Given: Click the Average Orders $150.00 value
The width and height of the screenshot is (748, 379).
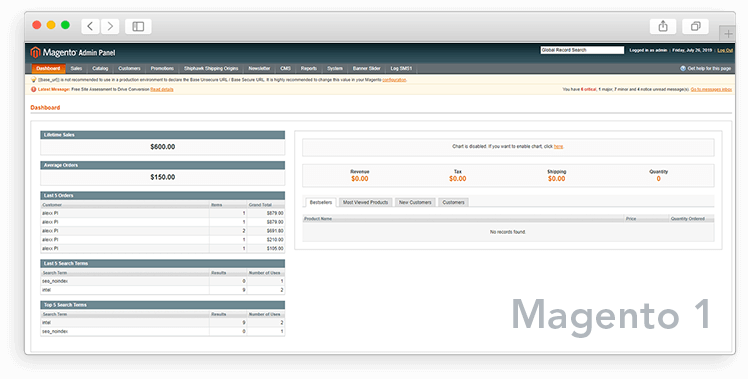Looking at the screenshot, I should click(x=163, y=177).
